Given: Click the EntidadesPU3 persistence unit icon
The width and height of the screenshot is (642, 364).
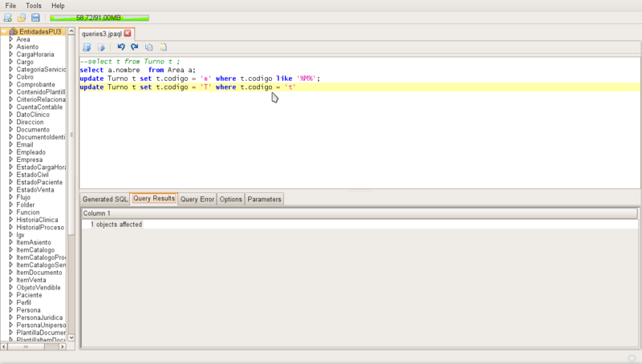Looking at the screenshot, I should (x=14, y=31).
